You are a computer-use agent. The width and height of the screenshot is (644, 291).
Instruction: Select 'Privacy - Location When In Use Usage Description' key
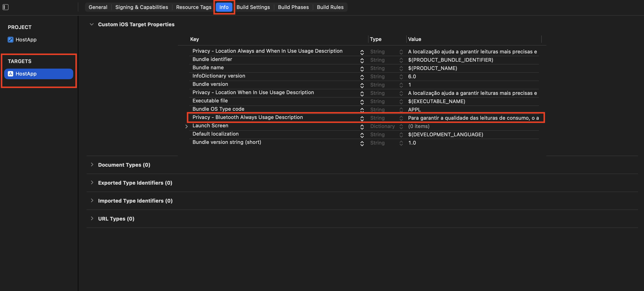coord(253,92)
